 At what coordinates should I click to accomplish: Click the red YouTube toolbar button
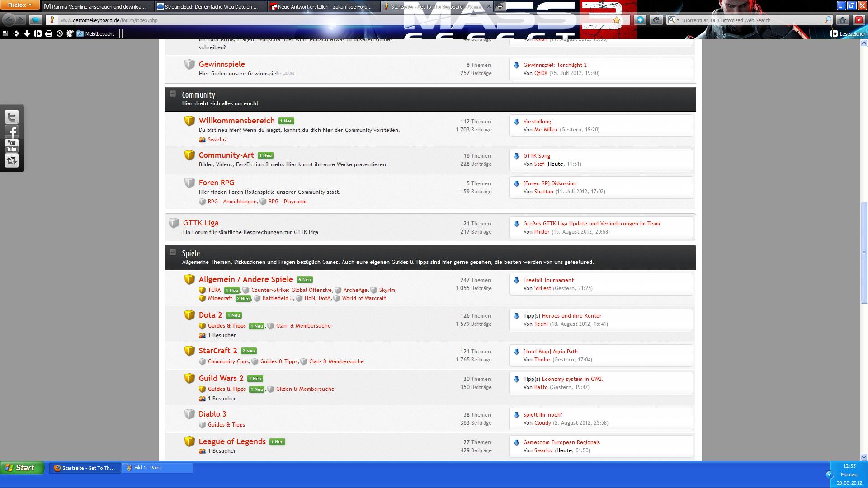point(859,20)
